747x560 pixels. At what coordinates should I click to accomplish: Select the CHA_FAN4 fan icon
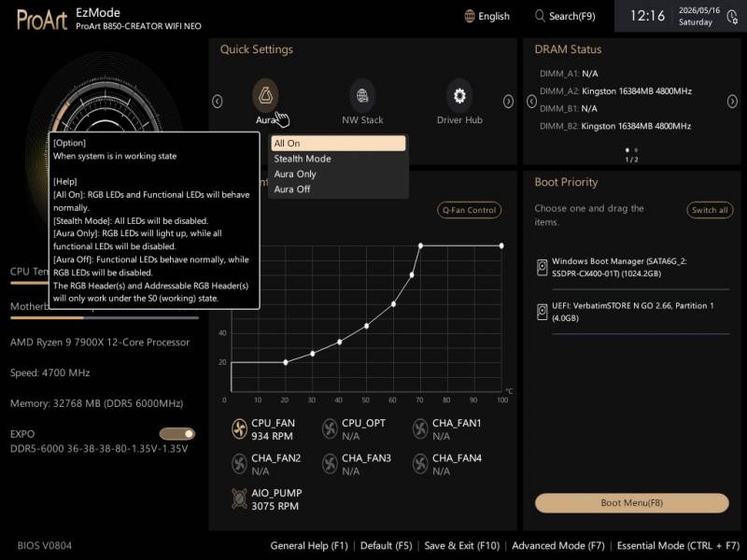[x=420, y=464]
